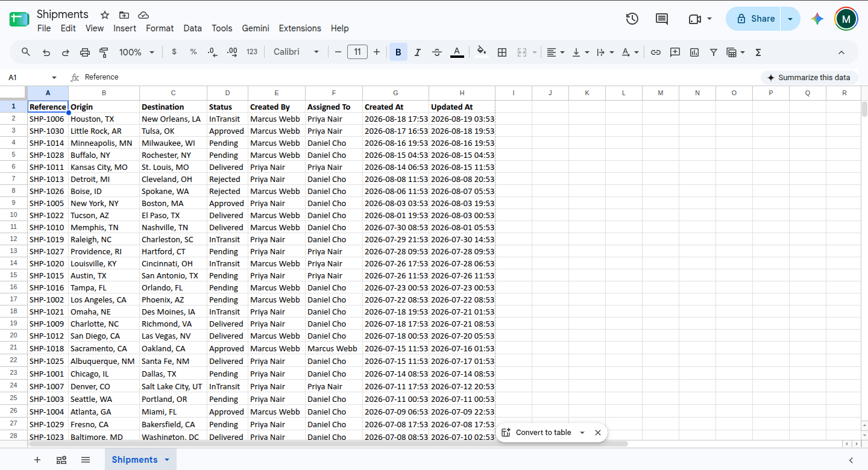The height and width of the screenshot is (470, 868).
Task: Decrease the font size
Action: (338, 52)
